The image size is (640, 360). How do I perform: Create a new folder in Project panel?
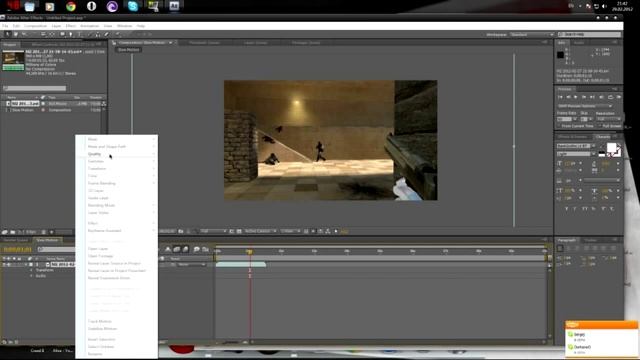click(x=13, y=232)
